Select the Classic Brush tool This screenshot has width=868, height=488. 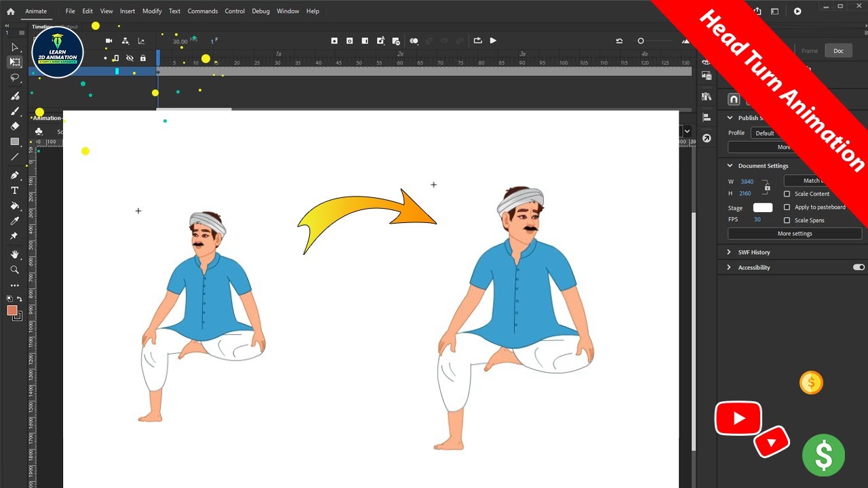tap(15, 111)
